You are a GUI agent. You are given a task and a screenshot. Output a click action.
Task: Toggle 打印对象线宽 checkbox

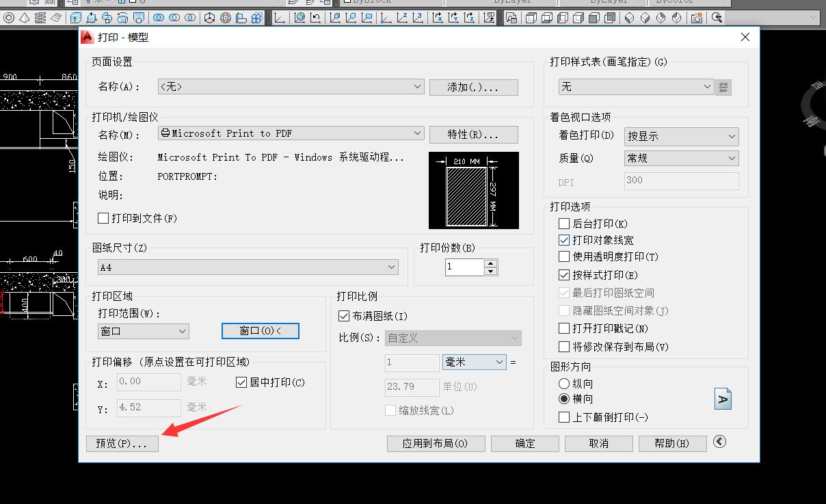pyautogui.click(x=564, y=240)
